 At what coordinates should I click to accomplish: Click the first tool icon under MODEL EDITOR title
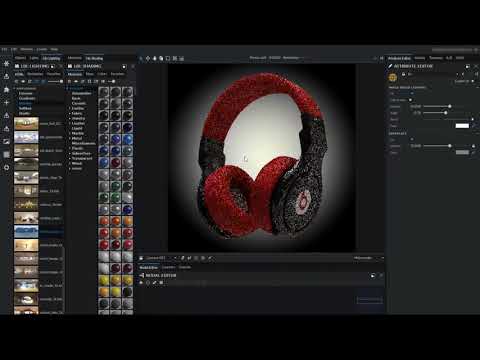141,283
